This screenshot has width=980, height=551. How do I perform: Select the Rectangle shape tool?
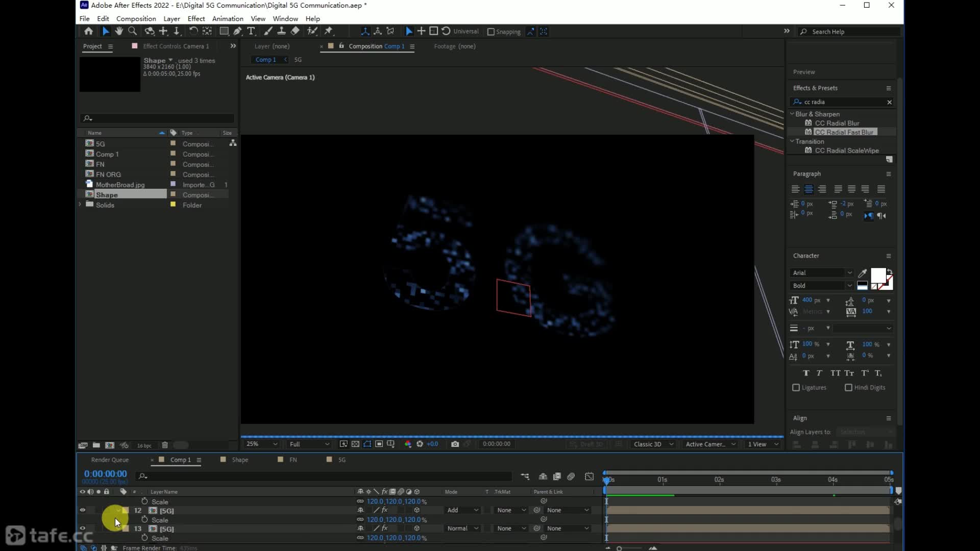click(x=224, y=31)
